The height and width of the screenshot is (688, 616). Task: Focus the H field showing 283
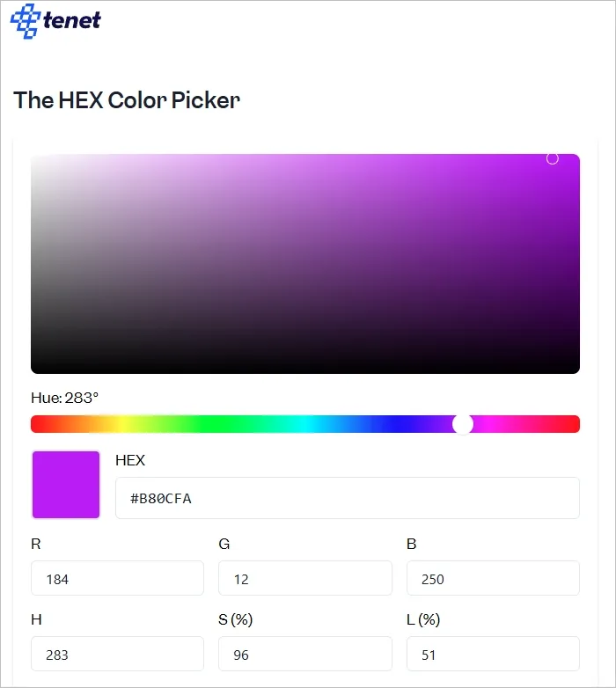tap(117, 655)
